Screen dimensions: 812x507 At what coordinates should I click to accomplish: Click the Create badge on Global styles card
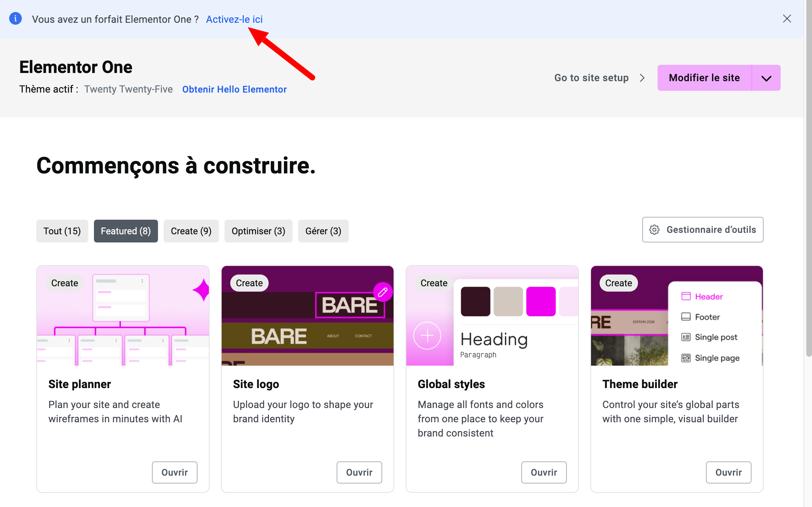pyautogui.click(x=434, y=283)
